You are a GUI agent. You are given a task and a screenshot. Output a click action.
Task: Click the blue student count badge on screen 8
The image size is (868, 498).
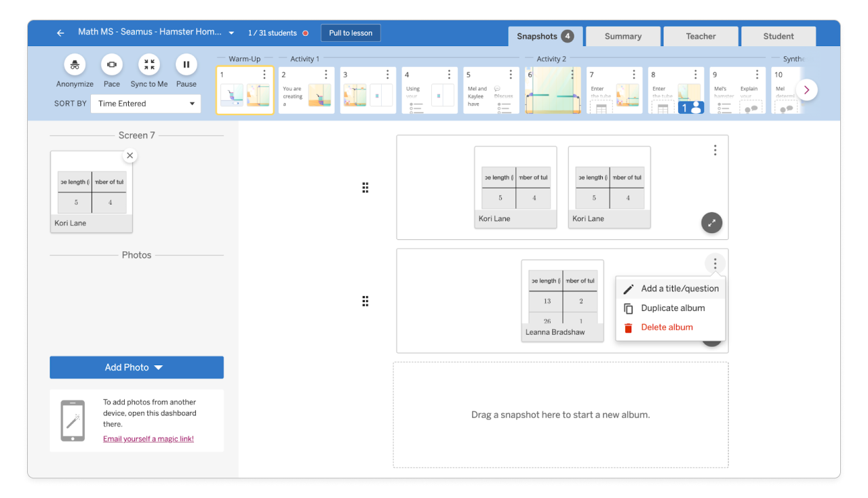690,106
